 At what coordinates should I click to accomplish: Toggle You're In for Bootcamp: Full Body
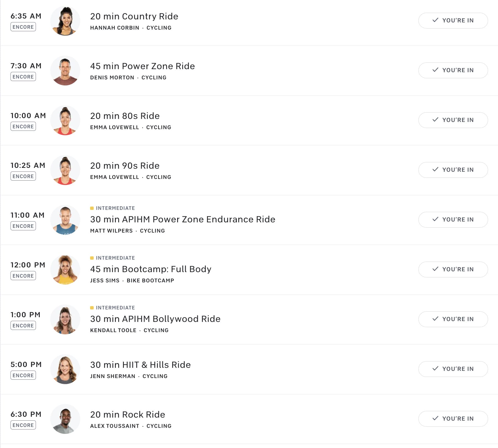pyautogui.click(x=453, y=269)
